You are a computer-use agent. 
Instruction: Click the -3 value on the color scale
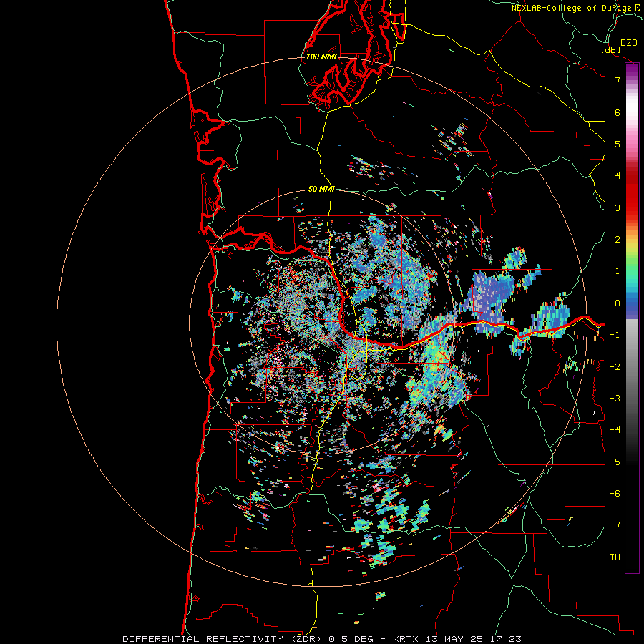tap(615, 399)
